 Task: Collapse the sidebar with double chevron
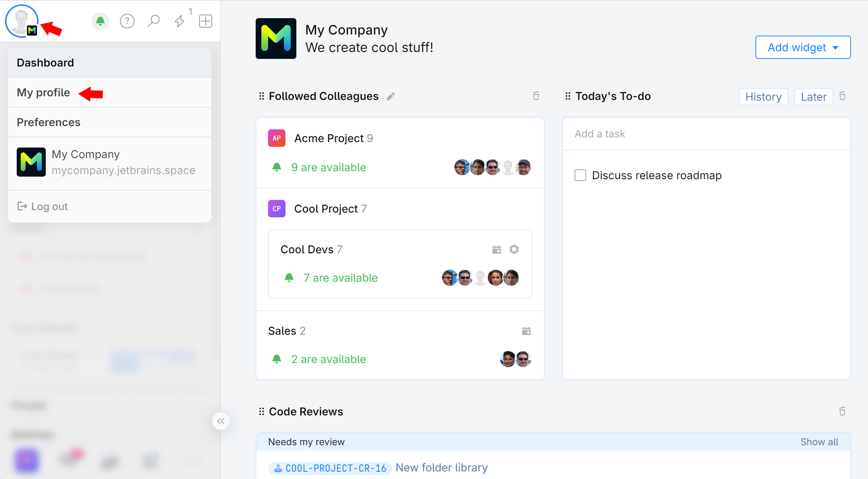point(221,421)
